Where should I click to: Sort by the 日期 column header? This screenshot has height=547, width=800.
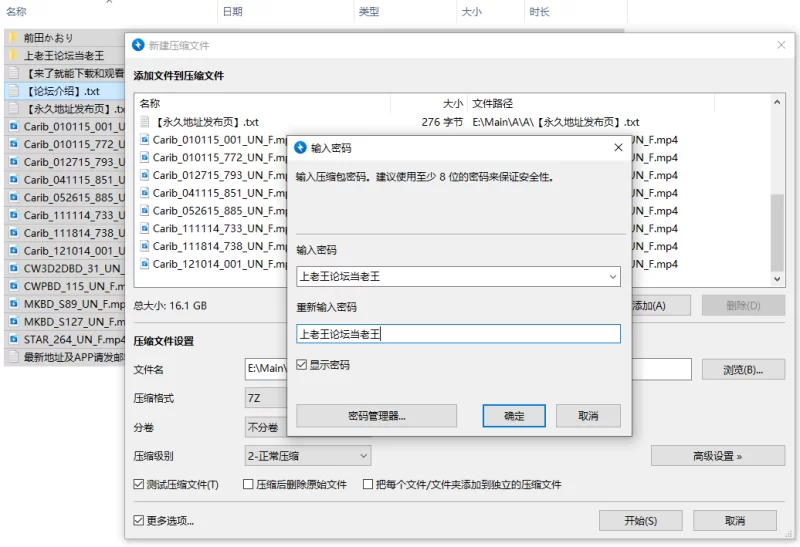[x=233, y=11]
